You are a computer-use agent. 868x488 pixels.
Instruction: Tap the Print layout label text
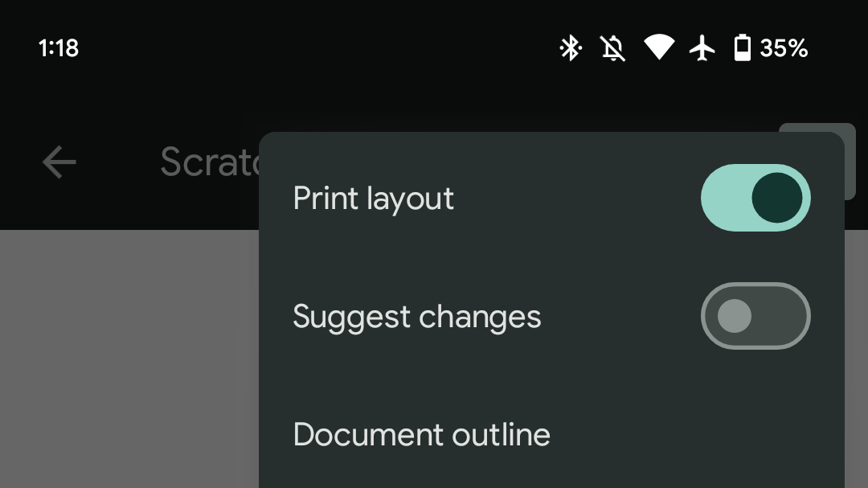(x=374, y=198)
